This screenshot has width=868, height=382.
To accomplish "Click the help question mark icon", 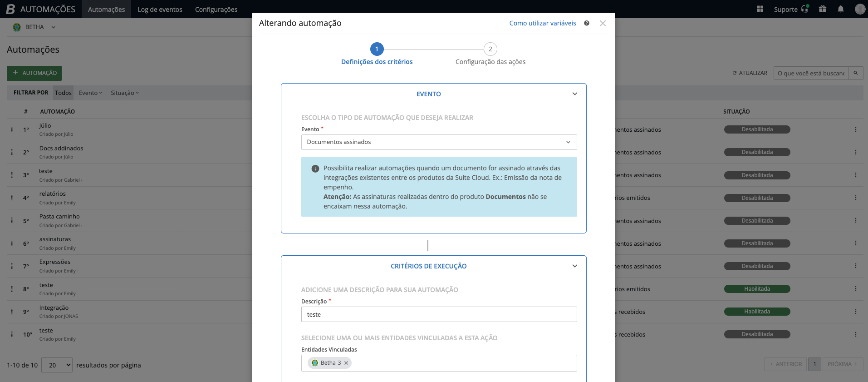I will 587,23.
